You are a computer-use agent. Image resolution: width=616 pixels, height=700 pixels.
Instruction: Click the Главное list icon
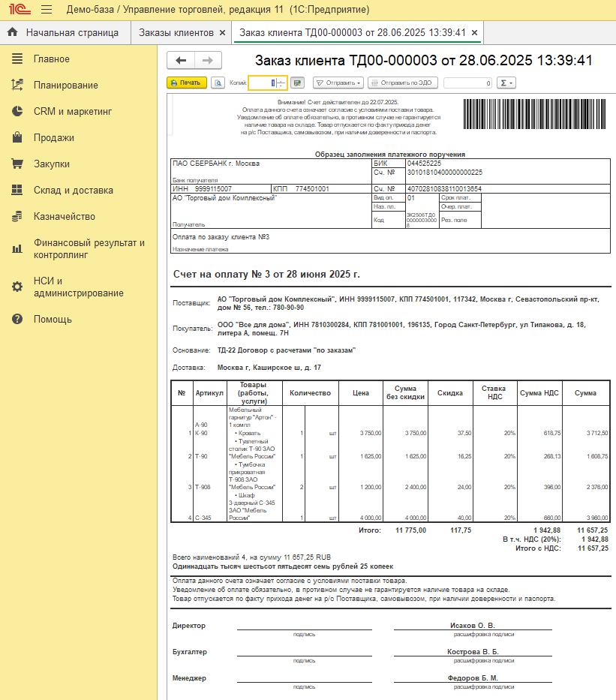pyautogui.click(x=17, y=59)
